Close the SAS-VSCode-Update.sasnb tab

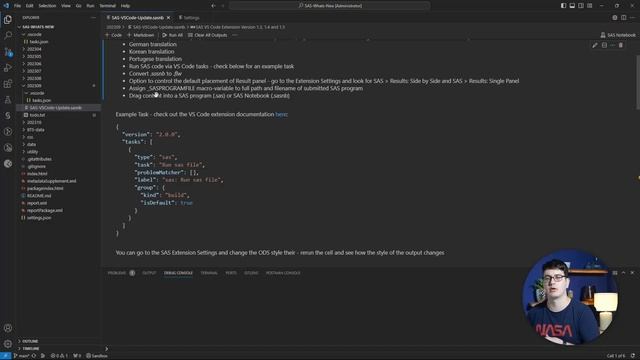click(168, 18)
